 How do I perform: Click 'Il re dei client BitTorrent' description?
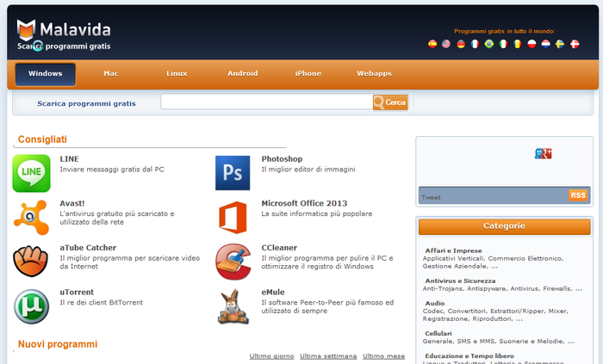coord(101,303)
